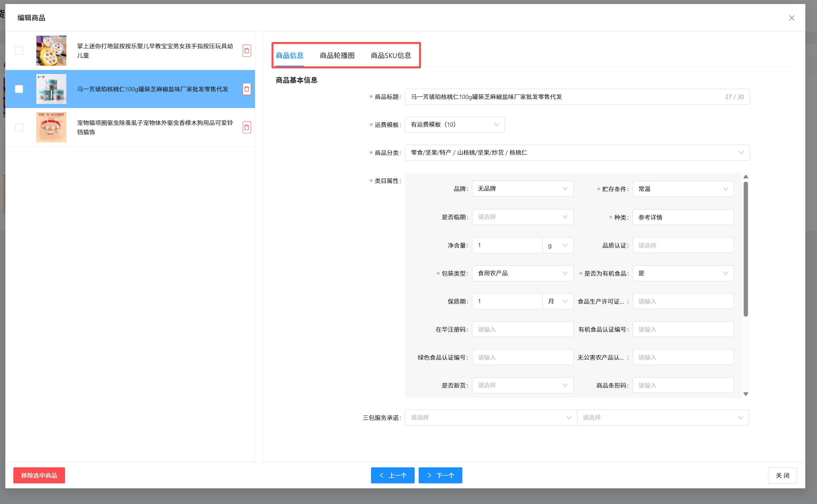Image resolution: width=817 pixels, height=504 pixels.
Task: Click the whack-a-mole toy thumbnail
Action: click(51, 51)
